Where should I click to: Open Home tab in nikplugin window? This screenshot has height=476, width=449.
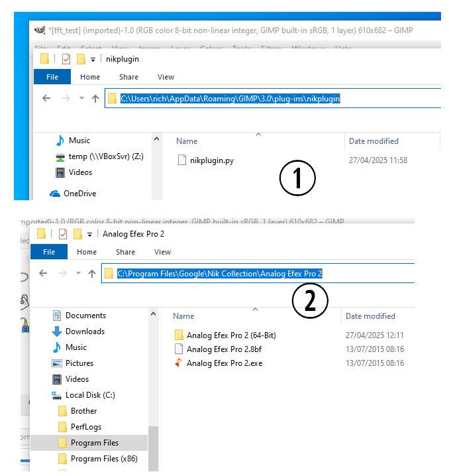90,77
